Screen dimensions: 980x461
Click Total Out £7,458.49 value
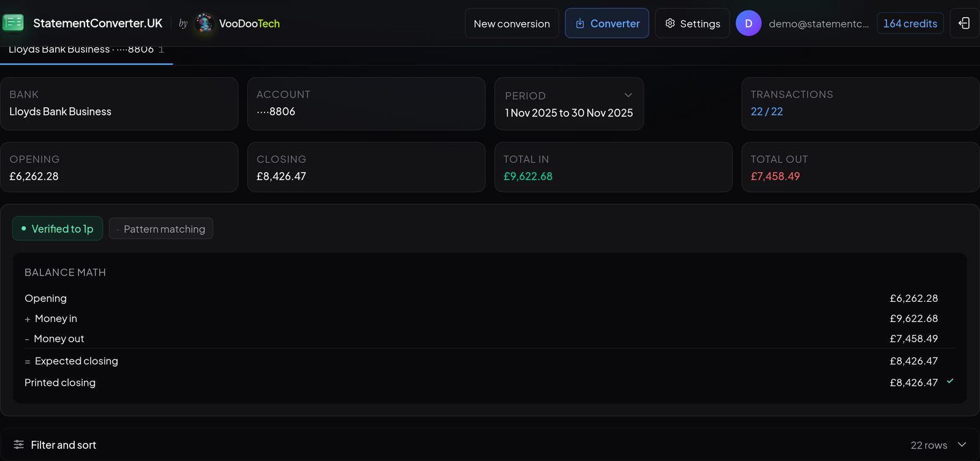(x=775, y=176)
